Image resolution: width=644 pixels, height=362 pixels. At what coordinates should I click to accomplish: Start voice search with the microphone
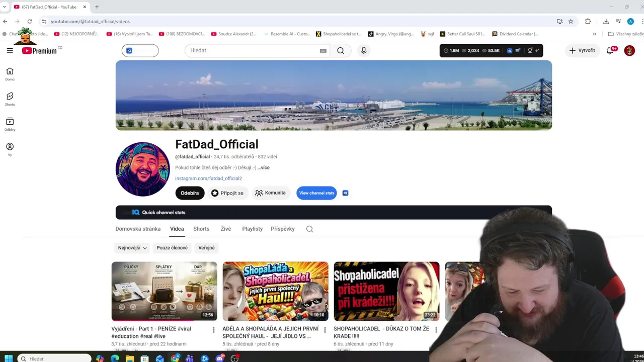(363, 50)
